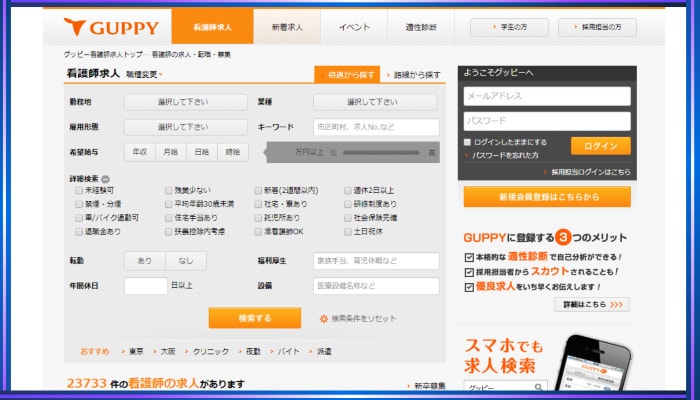The height and width of the screenshot is (400, 700).
Task: Toggle ログインしたままにする checkbox
Action: (467, 142)
